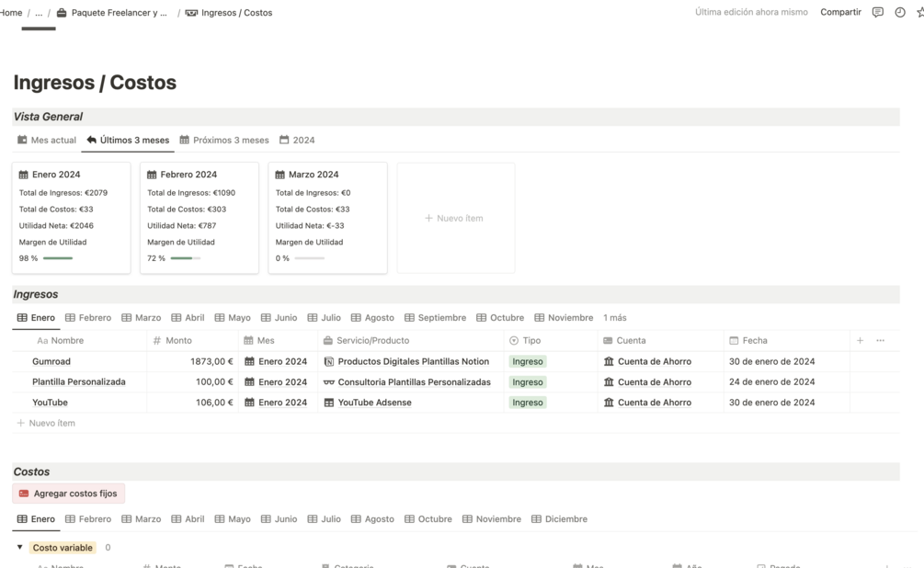Screen dimensions: 924x568
Task: Select Junio tab in Ingresos
Action: (279, 318)
